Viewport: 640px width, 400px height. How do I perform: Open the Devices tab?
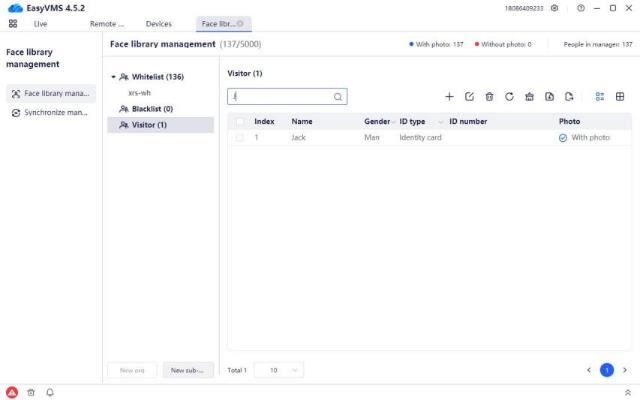pyautogui.click(x=158, y=23)
